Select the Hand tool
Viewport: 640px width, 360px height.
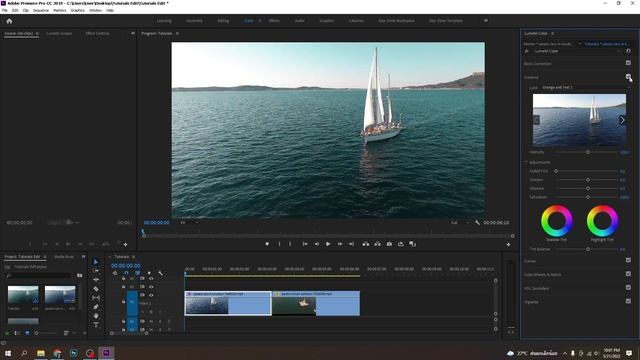(96, 316)
